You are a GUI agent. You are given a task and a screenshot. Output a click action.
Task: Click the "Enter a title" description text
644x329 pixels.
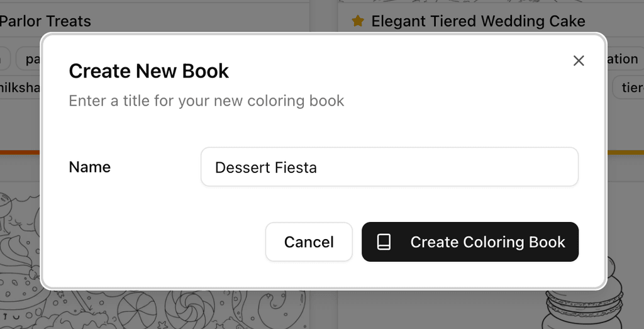(206, 101)
